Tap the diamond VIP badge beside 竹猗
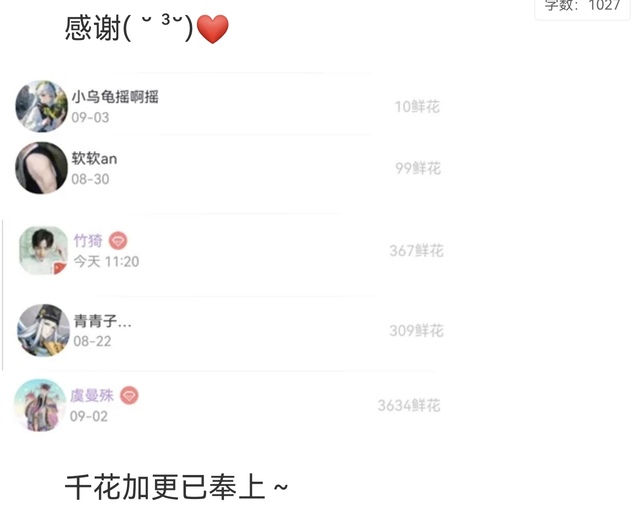 click(x=118, y=241)
